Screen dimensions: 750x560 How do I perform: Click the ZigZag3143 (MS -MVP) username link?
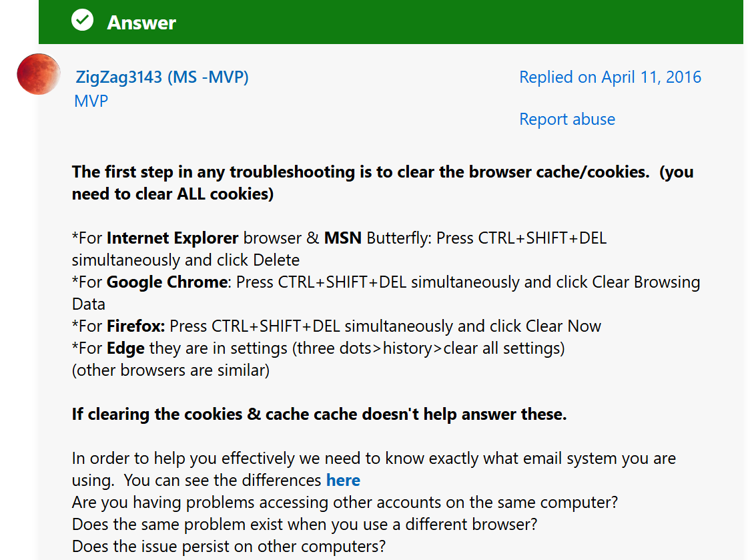coord(160,77)
